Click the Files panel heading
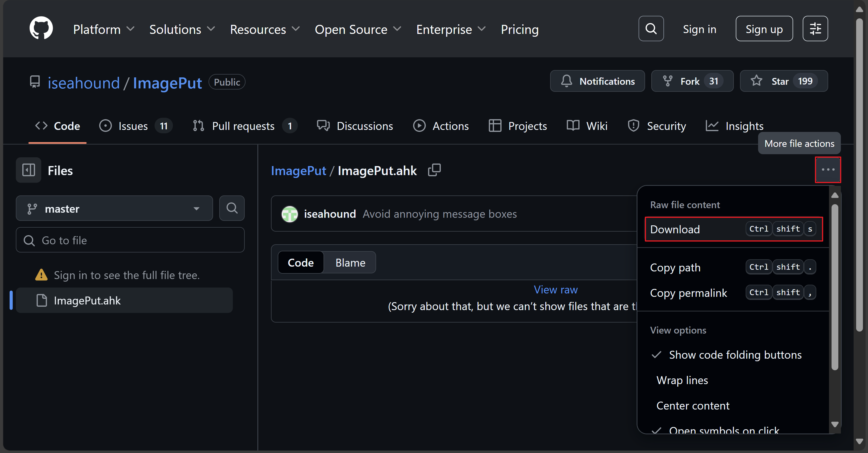The image size is (868, 453). 60,171
